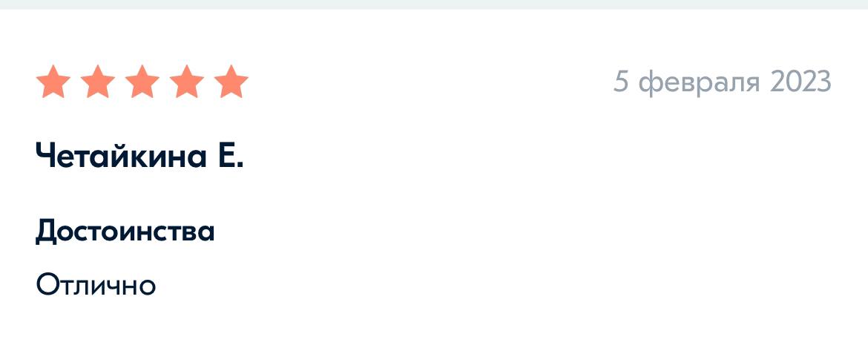Click empty white area of review card
Viewport: 868px width, 354px height.
tap(499, 222)
